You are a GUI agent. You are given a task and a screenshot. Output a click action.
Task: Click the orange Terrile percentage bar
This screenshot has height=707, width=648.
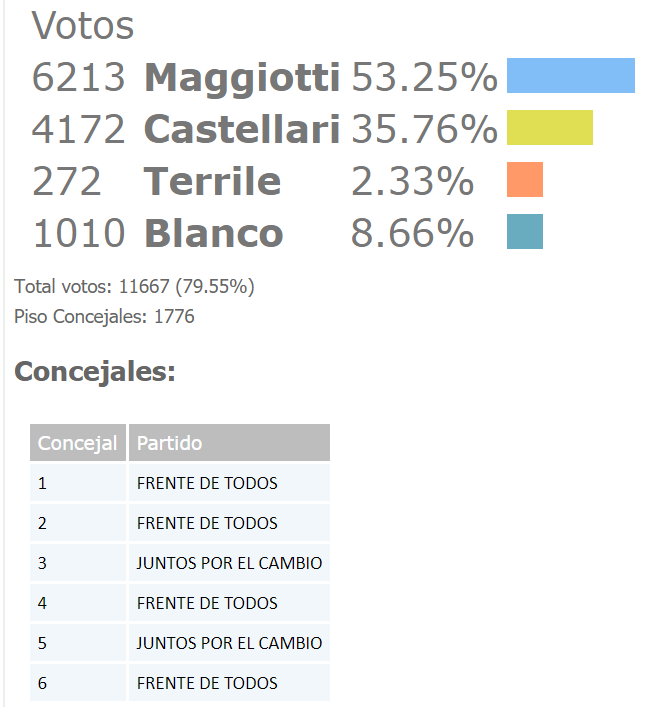click(x=525, y=179)
